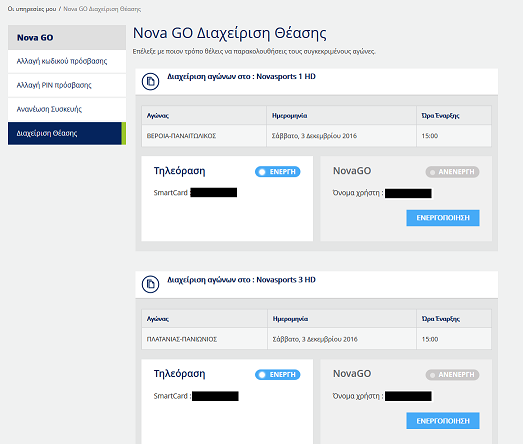Viewport: 523px width, 444px height.
Task: Click the date cell of the ΒΕΡΟΙΑ-ΠΑΝΑΙΤΩΛΙΚΟΣ row
Action: [342, 136]
